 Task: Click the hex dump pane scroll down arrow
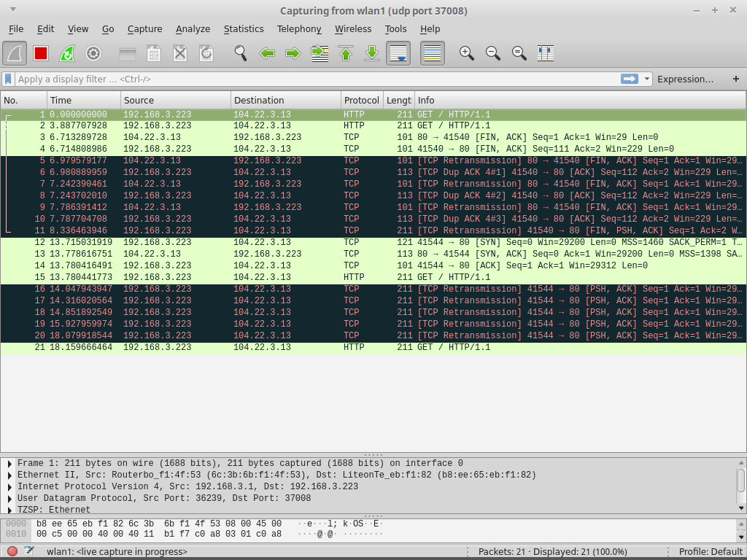[x=741, y=537]
